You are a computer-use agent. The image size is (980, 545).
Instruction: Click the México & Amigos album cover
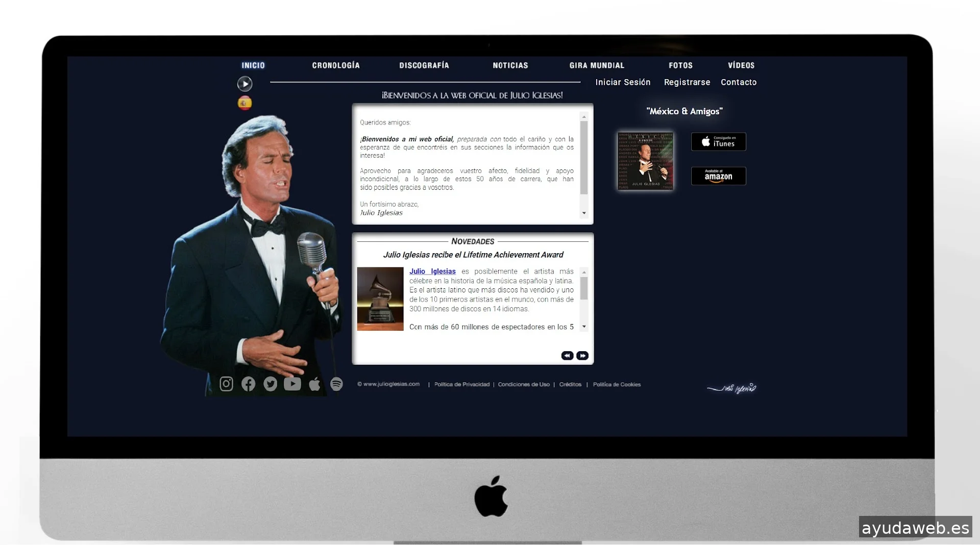[645, 161]
